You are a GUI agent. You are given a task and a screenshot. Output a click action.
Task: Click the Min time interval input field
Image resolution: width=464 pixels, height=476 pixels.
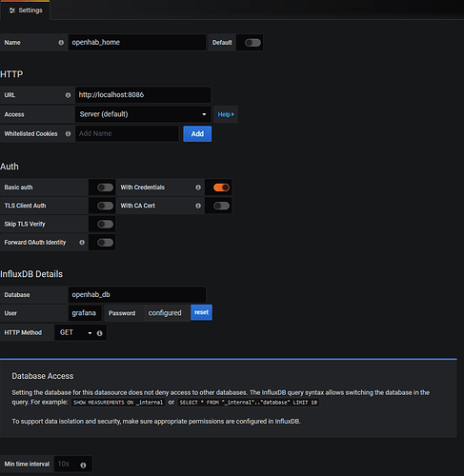coord(67,464)
